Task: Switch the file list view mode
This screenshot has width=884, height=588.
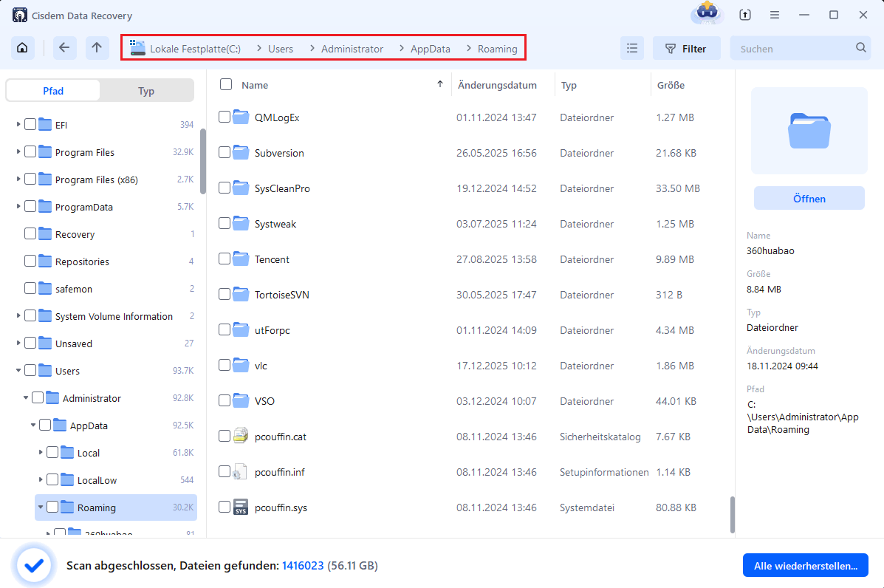Action: tap(631, 49)
